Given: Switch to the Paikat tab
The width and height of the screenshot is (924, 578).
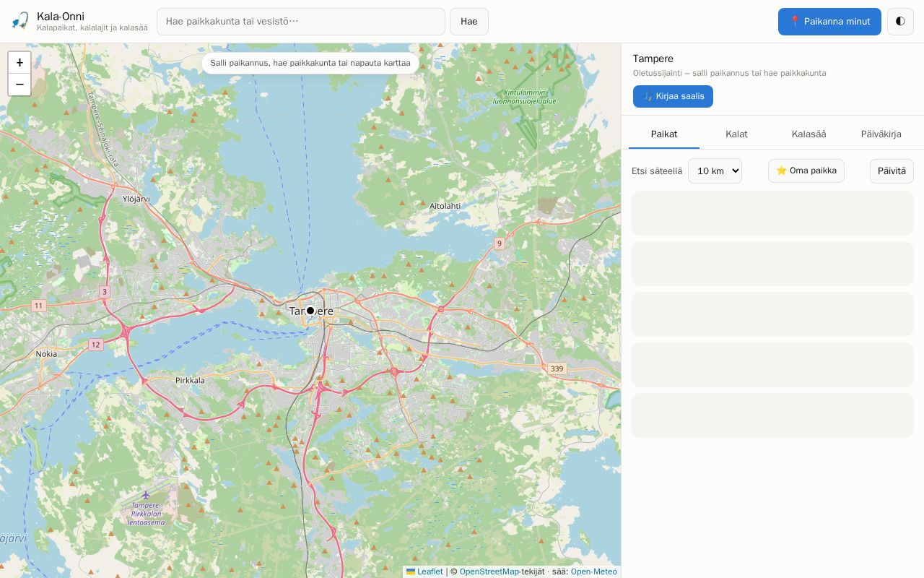Looking at the screenshot, I should (664, 134).
